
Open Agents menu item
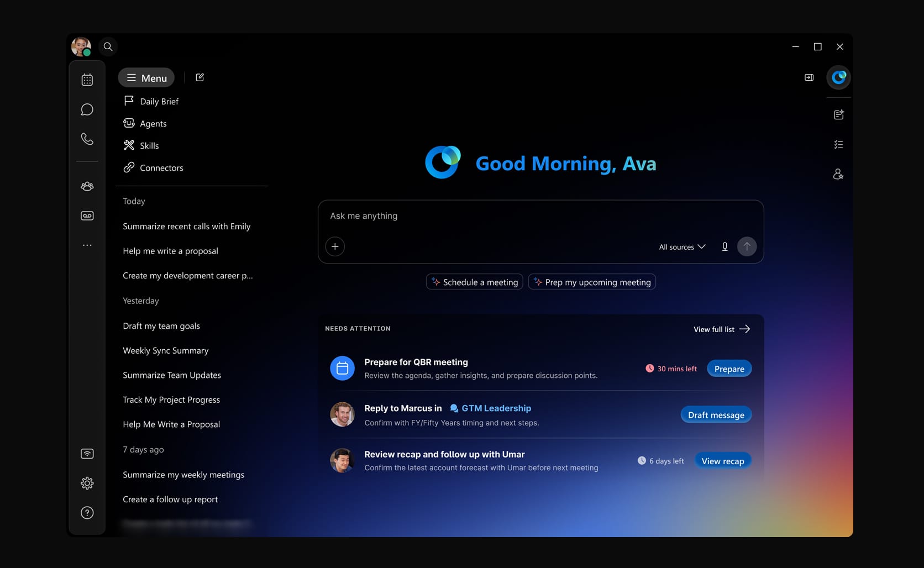(x=145, y=123)
